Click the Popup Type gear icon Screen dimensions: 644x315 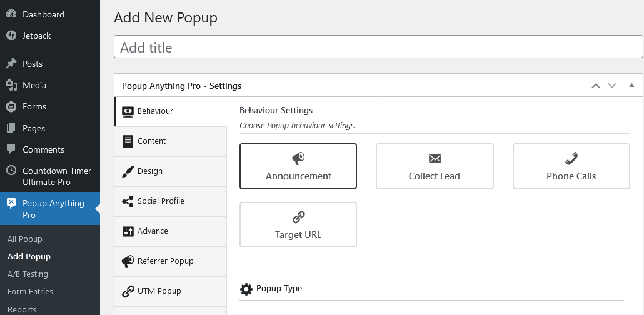(246, 289)
